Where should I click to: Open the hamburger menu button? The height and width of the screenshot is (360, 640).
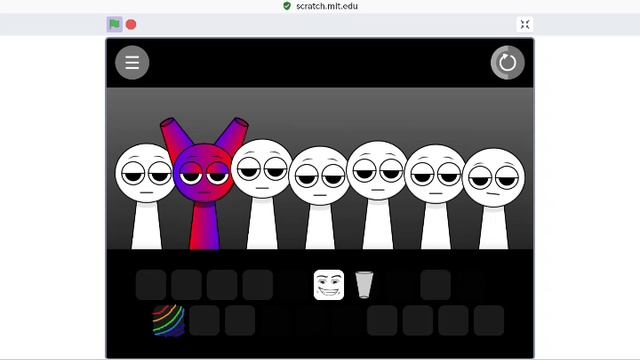pos(132,62)
